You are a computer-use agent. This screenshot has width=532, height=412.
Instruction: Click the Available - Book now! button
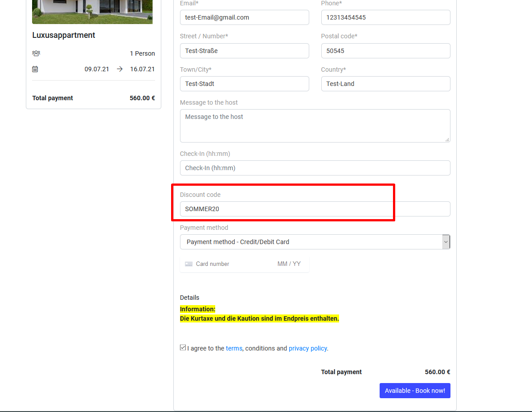(x=415, y=391)
